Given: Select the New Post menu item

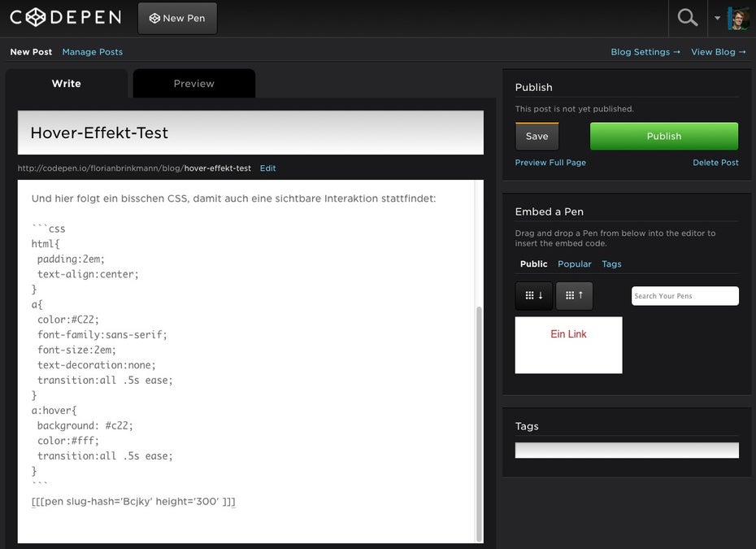Looking at the screenshot, I should click(x=31, y=51).
